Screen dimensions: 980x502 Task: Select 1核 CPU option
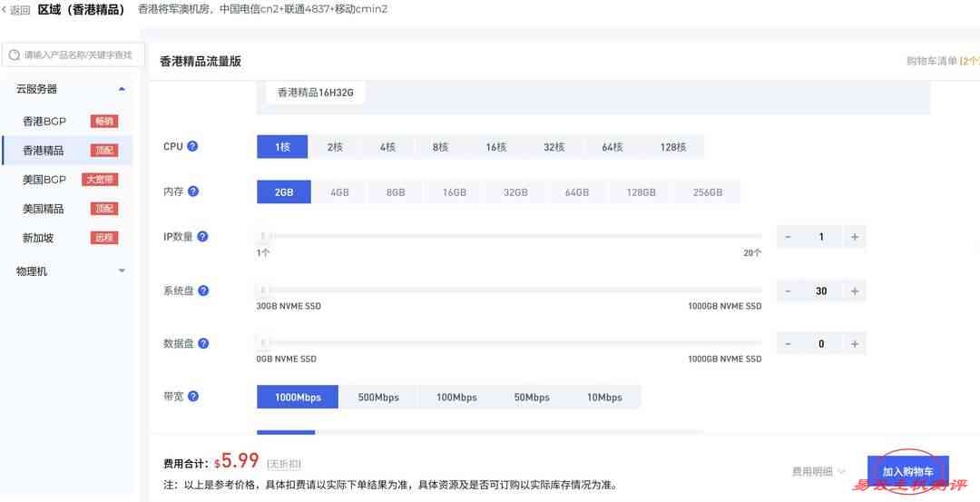(282, 147)
